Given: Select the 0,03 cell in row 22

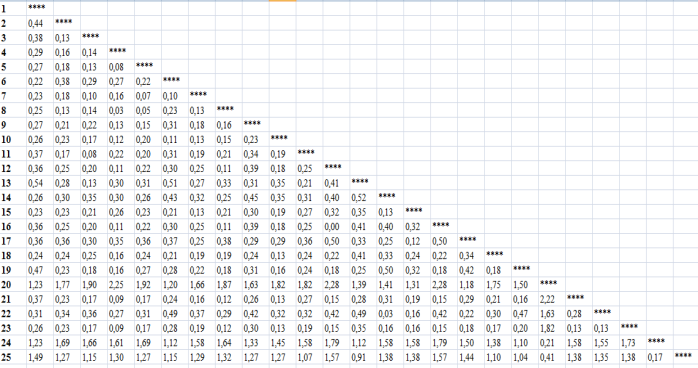Looking at the screenshot, I should [390, 314].
